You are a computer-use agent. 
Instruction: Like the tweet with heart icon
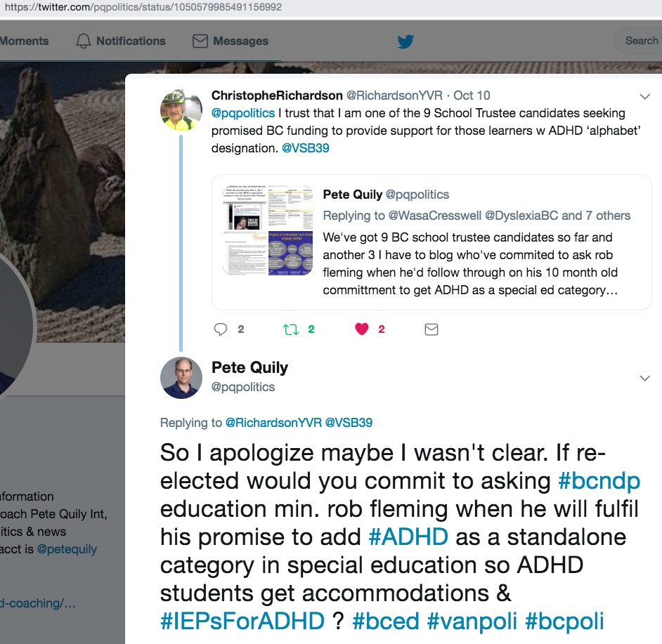coord(362,329)
